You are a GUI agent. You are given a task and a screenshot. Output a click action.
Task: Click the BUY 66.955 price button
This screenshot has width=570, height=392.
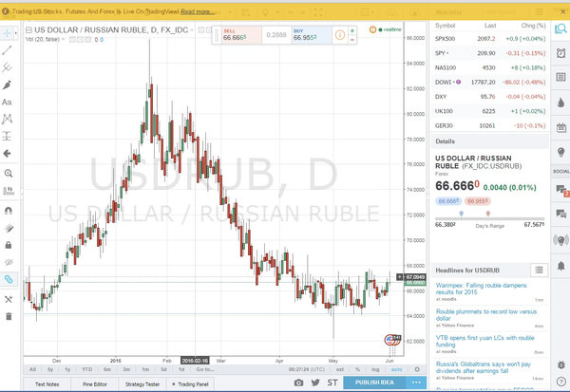(312, 35)
